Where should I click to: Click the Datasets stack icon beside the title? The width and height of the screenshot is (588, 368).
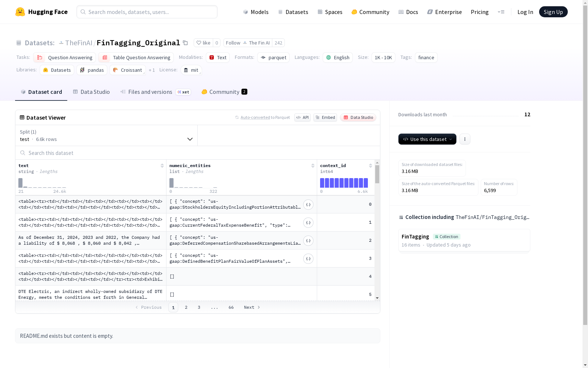[x=19, y=43]
